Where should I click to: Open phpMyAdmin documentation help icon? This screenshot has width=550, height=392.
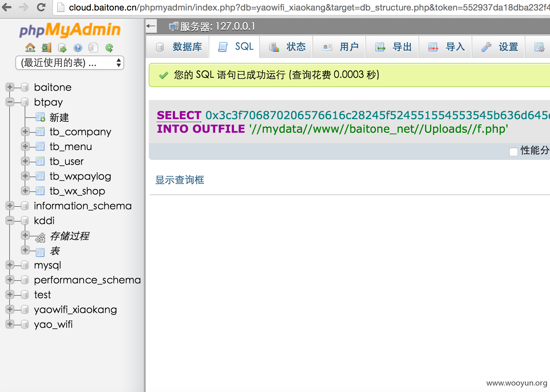78,48
